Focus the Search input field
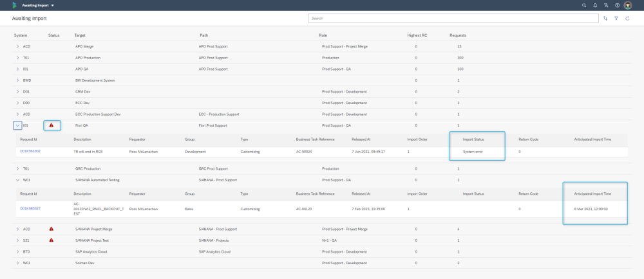The image size is (644, 279). pyautogui.click(x=453, y=19)
